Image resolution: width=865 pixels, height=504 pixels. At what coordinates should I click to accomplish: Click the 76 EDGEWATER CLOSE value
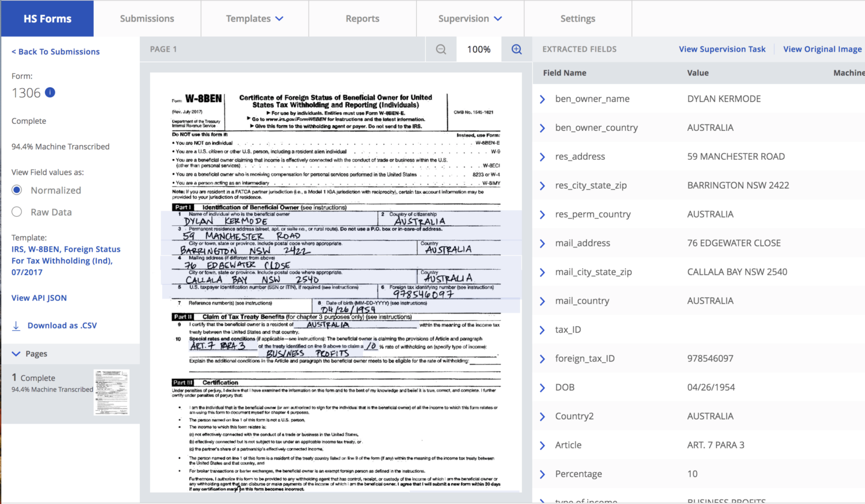(734, 243)
